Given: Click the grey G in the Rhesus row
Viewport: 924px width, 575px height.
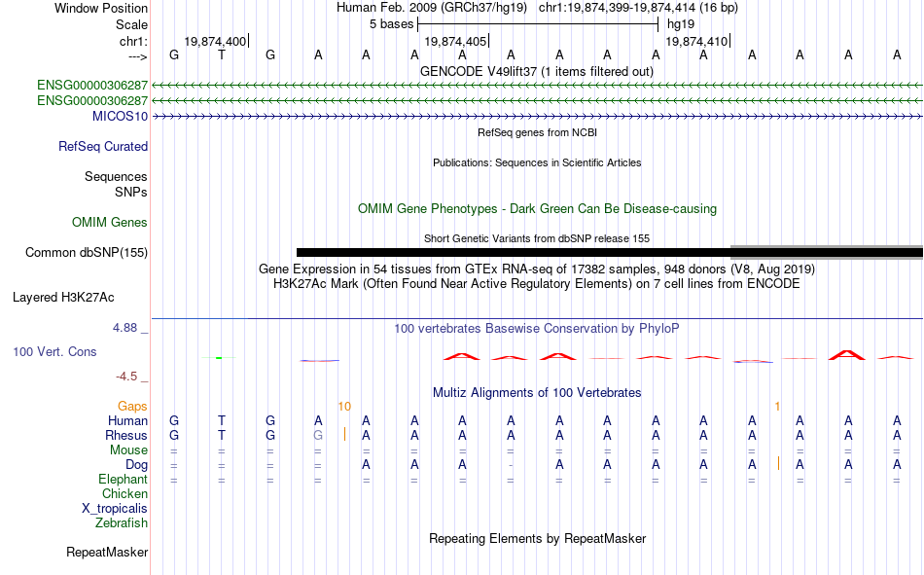Looking at the screenshot, I should click(x=318, y=435).
